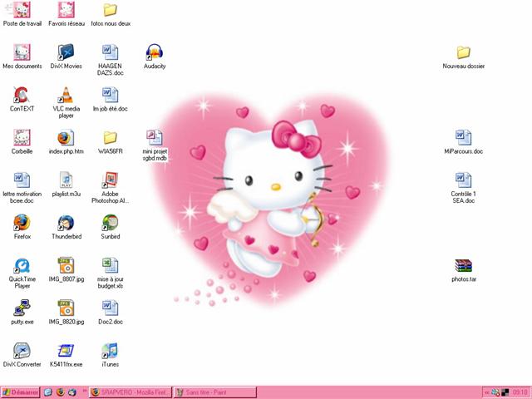Select the putty.exe icon

(x=22, y=308)
